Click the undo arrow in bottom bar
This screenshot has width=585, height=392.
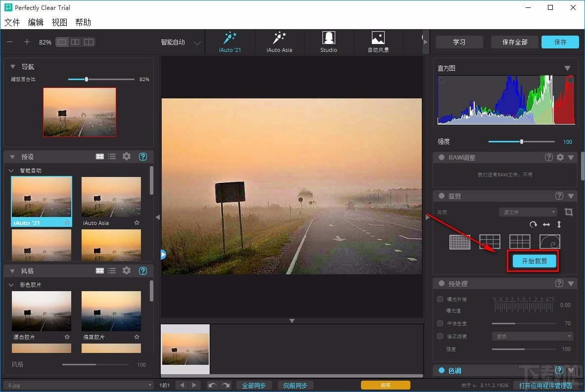click(x=213, y=386)
